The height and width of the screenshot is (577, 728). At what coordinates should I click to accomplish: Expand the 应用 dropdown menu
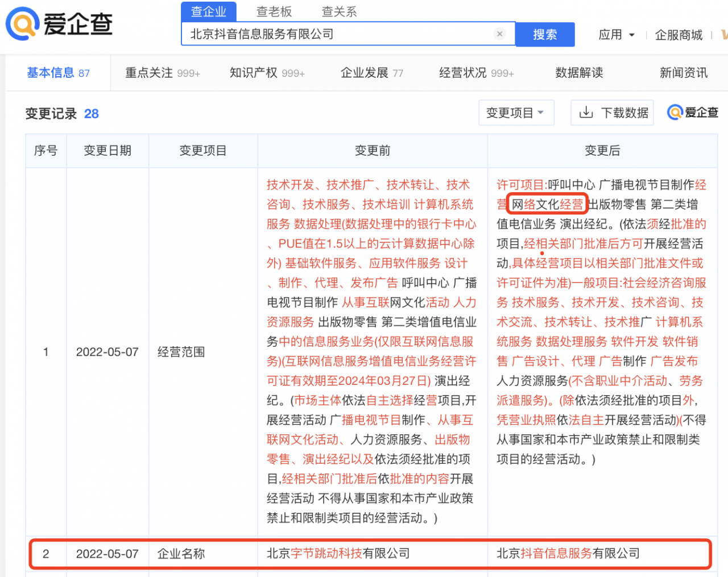pyautogui.click(x=617, y=35)
